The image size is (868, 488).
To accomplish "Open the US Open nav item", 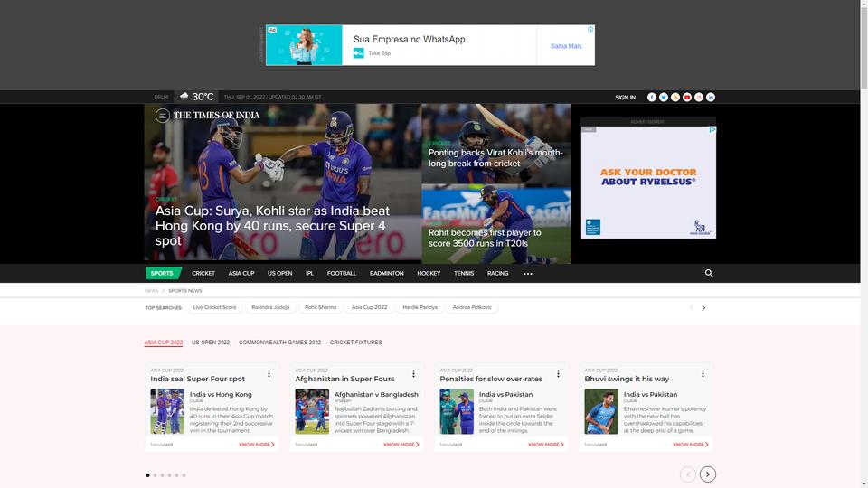I will [x=279, y=273].
